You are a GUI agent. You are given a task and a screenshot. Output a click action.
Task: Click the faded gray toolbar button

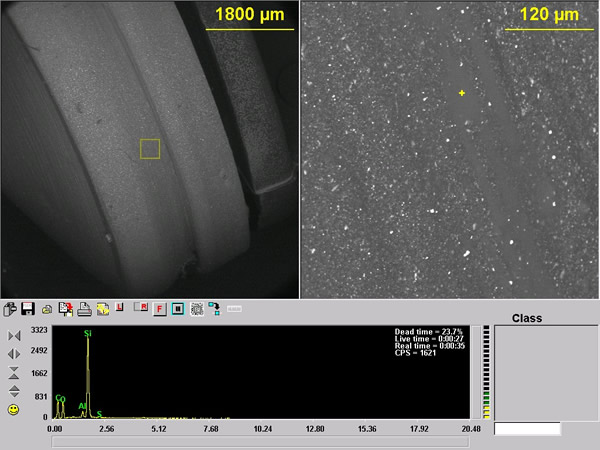(x=234, y=309)
